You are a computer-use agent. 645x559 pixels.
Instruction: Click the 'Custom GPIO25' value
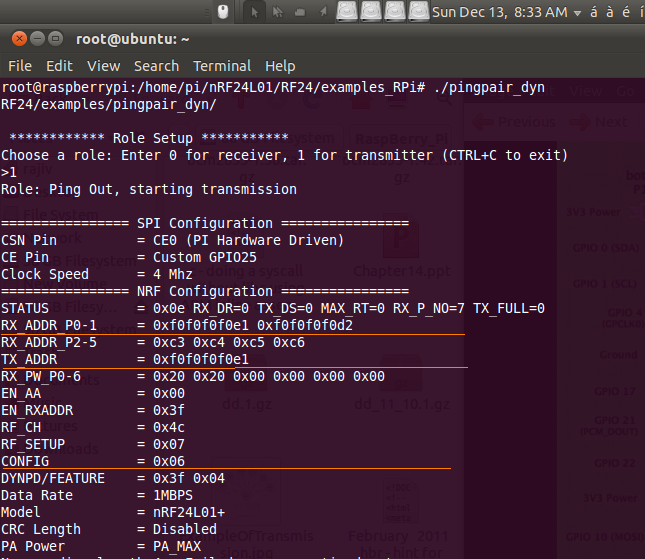204,257
